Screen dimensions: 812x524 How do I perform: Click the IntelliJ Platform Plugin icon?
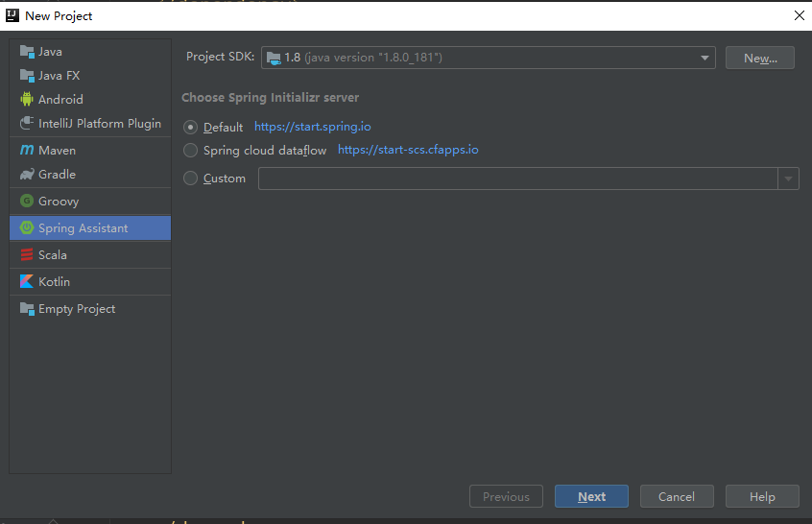[x=27, y=123]
